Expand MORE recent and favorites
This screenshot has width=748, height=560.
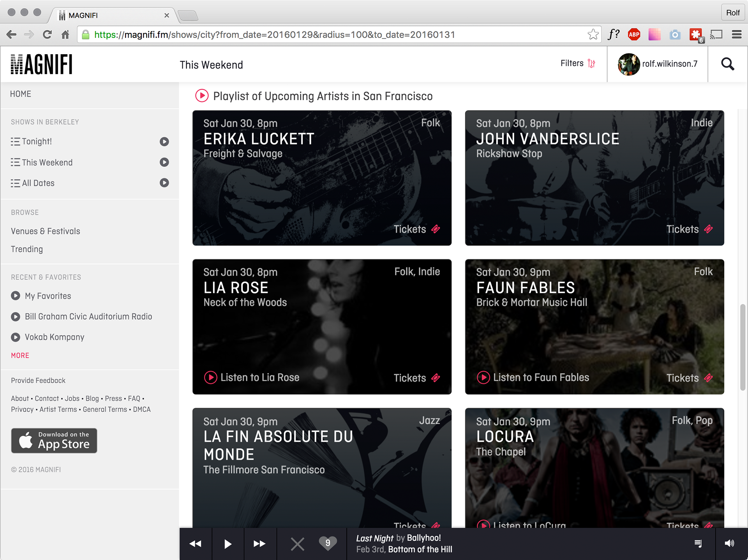pyautogui.click(x=20, y=356)
